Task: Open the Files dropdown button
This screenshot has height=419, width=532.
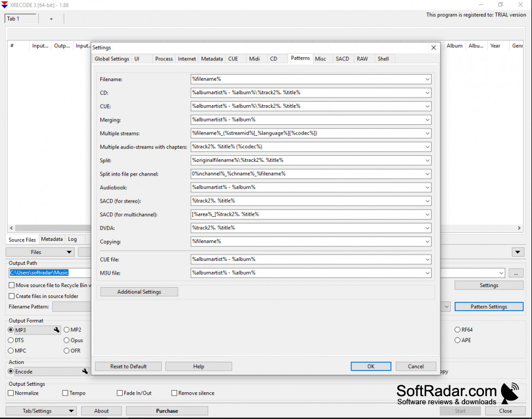Action: pyautogui.click(x=40, y=252)
